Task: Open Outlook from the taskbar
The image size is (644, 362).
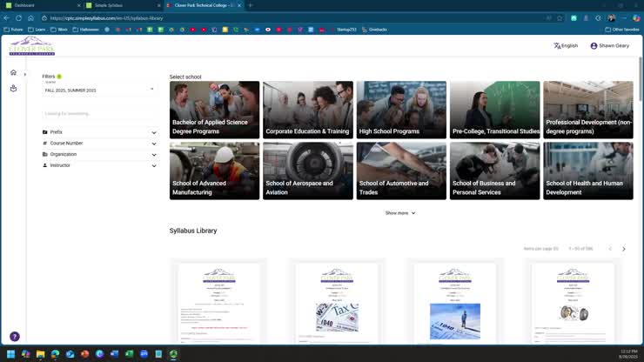Action: tap(70, 354)
